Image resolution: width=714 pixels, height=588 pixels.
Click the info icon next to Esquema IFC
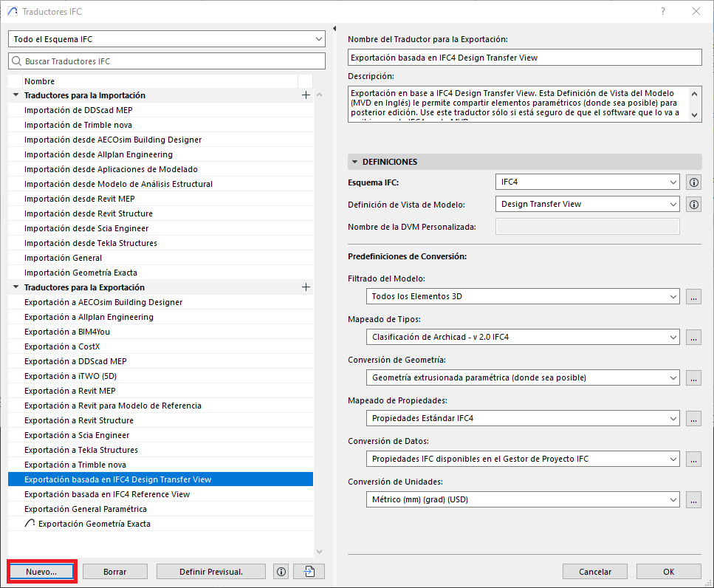point(693,182)
